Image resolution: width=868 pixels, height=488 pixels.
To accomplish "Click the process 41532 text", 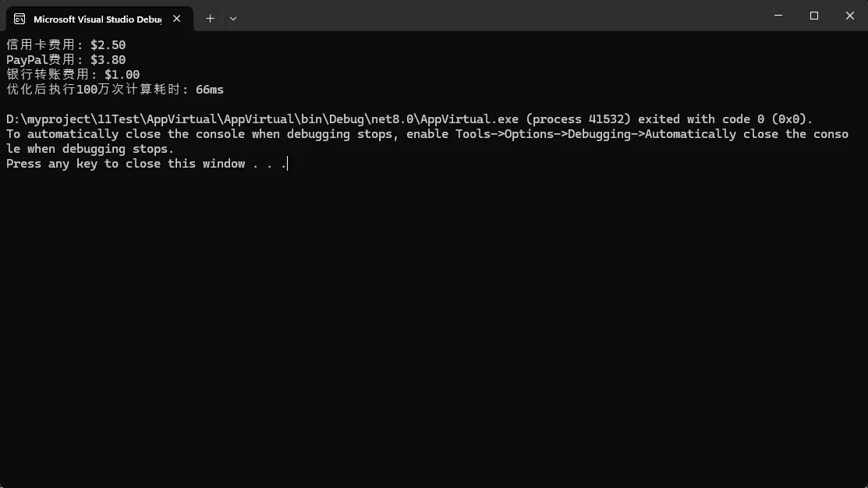I will 579,119.
